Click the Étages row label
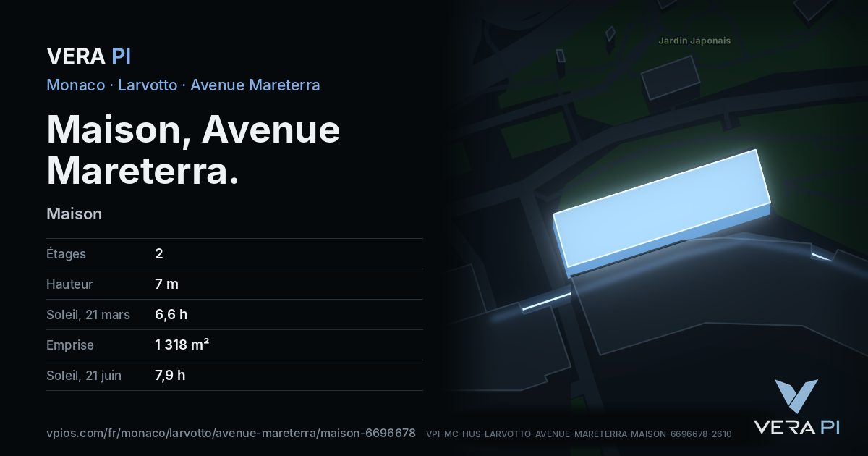The width and height of the screenshot is (868, 456). (x=66, y=254)
